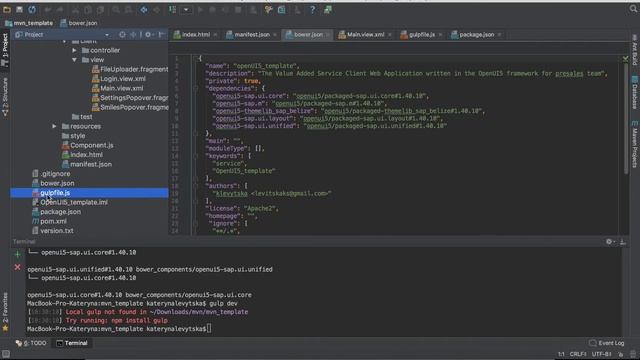Click the Navigate Forward toolbar icon
Viewport: 640px width, 360px height.
point(156,9)
